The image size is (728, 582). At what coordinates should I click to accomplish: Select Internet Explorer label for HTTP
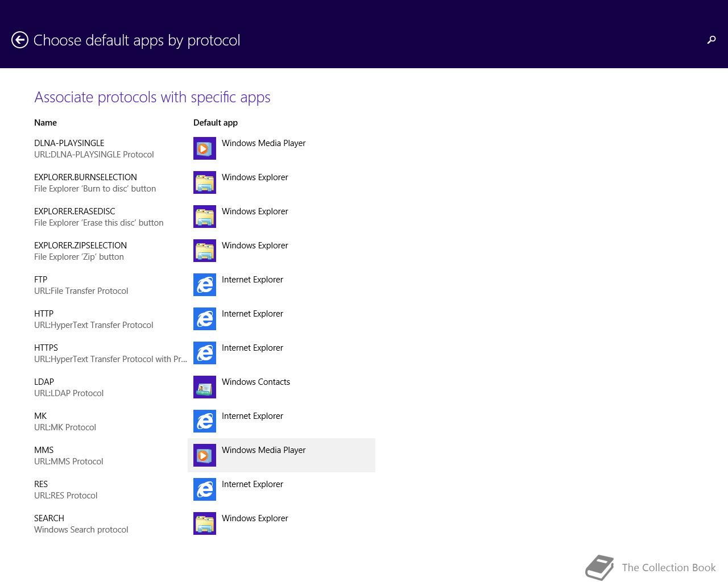(253, 314)
